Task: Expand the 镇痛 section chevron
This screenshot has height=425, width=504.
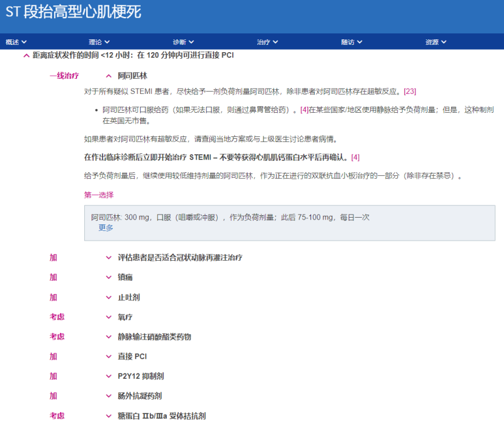Action: [x=109, y=277]
